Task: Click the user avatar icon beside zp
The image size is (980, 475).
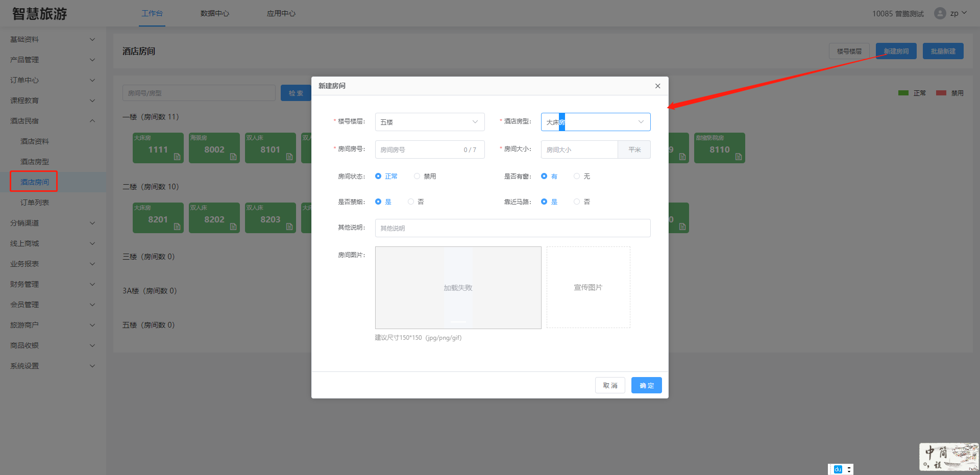Action: click(x=940, y=13)
